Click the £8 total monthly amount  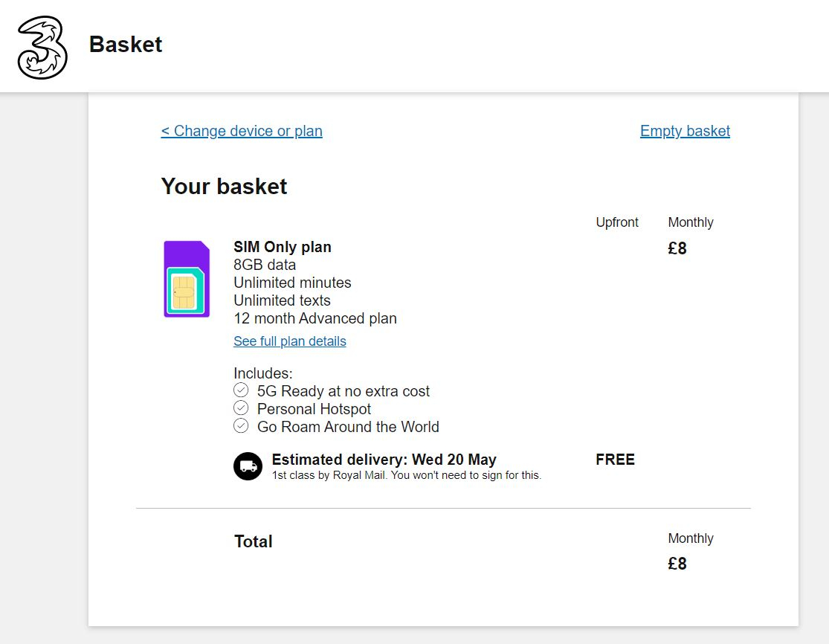(677, 564)
